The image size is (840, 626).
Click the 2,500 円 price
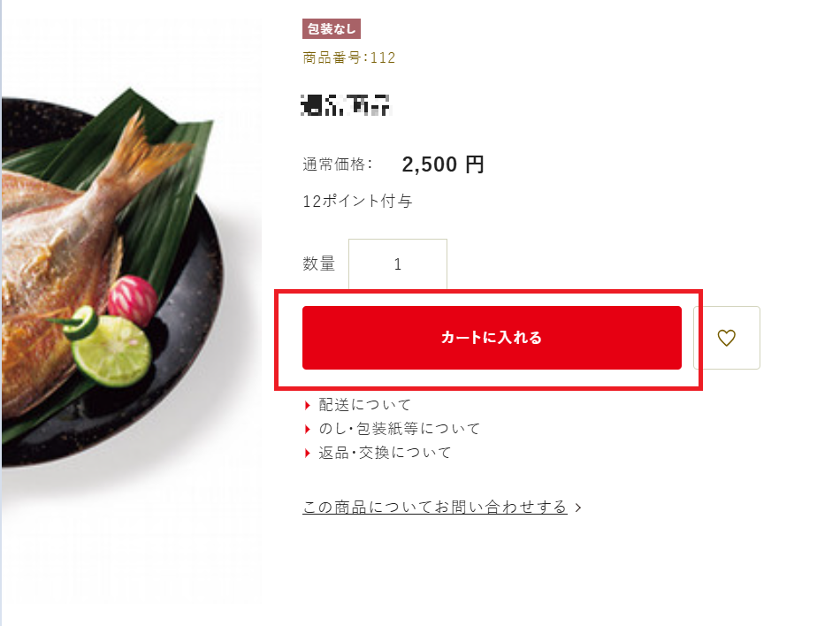(443, 164)
